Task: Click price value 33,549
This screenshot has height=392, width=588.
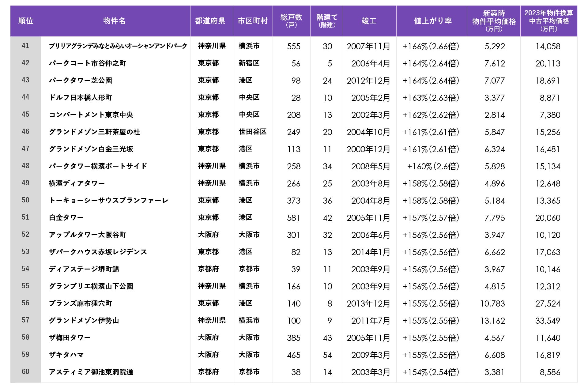Action: pos(548,321)
